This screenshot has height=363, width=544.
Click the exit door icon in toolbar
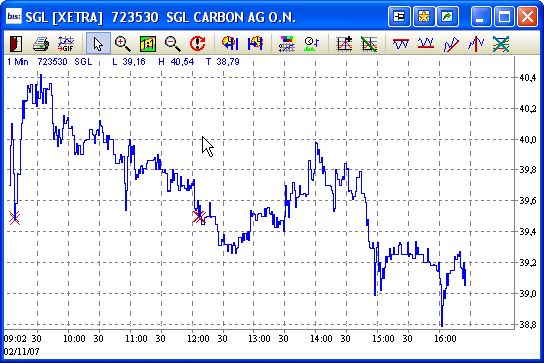16,44
